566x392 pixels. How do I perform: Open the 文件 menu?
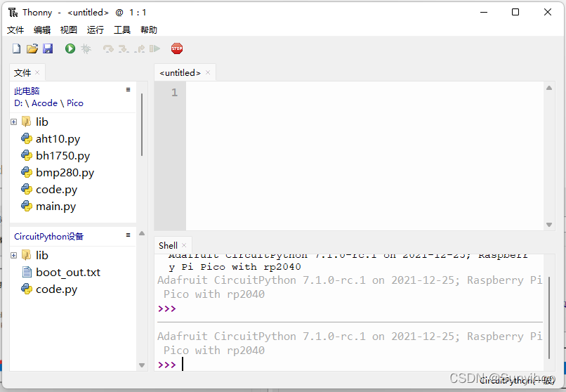click(x=15, y=30)
